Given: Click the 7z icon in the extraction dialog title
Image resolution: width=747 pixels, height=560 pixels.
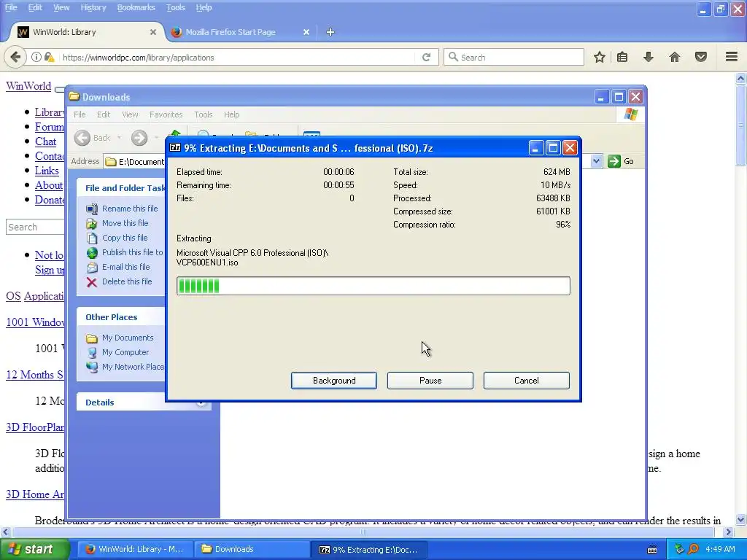Looking at the screenshot, I should point(175,147).
